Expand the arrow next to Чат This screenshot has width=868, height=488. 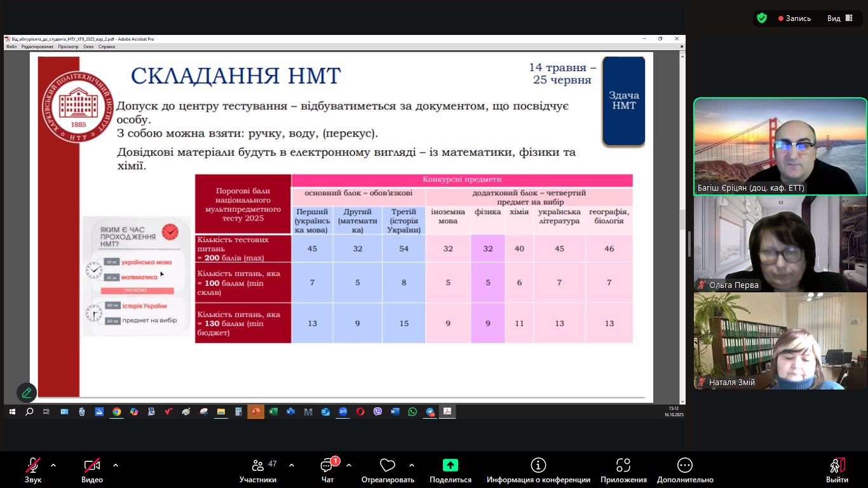coord(349,465)
